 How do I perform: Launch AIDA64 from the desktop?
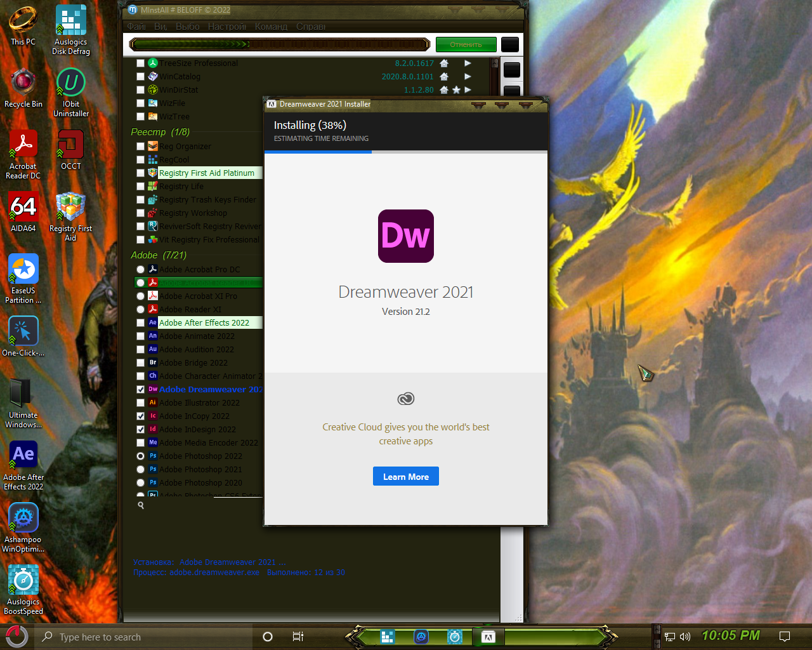pos(23,212)
